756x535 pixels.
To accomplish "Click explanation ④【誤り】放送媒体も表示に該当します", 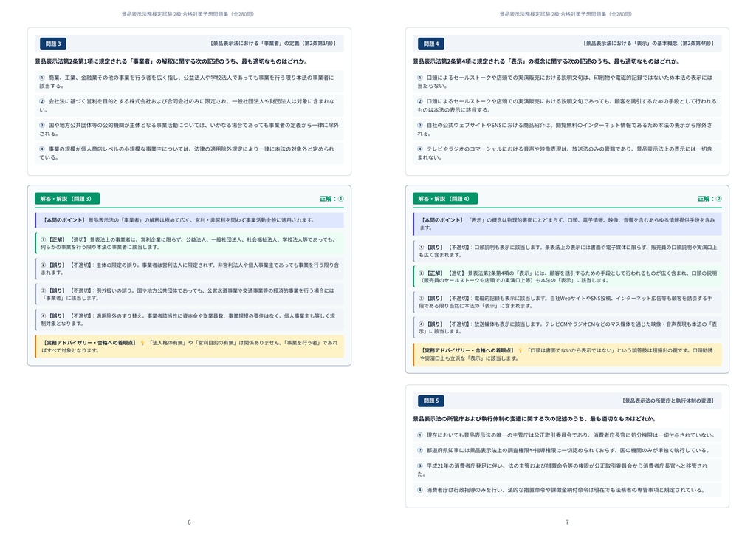I will point(567,327).
